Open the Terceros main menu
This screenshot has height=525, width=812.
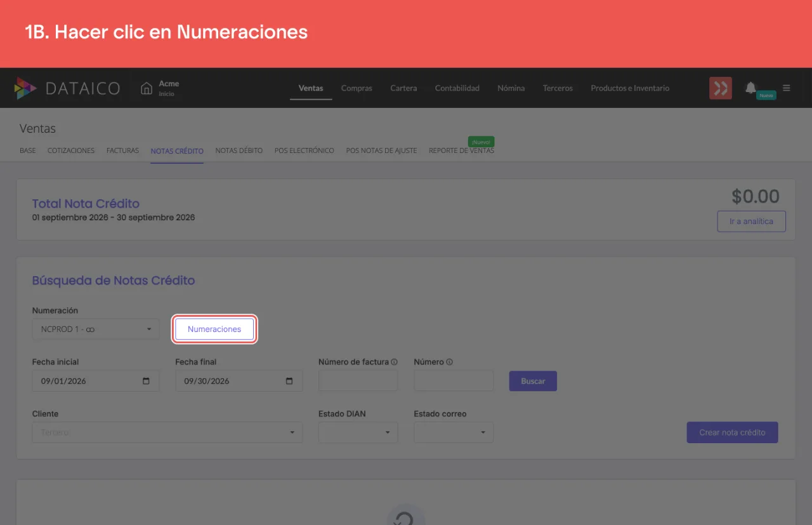pos(558,88)
